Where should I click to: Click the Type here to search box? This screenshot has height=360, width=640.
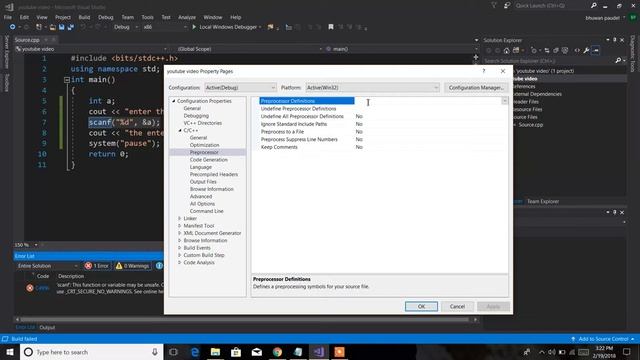click(x=91, y=352)
